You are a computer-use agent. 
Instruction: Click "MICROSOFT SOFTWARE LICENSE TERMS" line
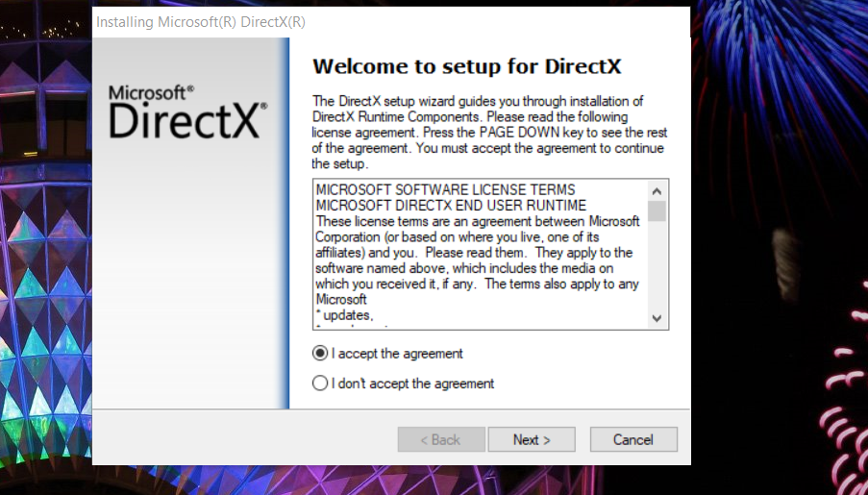tap(446, 190)
